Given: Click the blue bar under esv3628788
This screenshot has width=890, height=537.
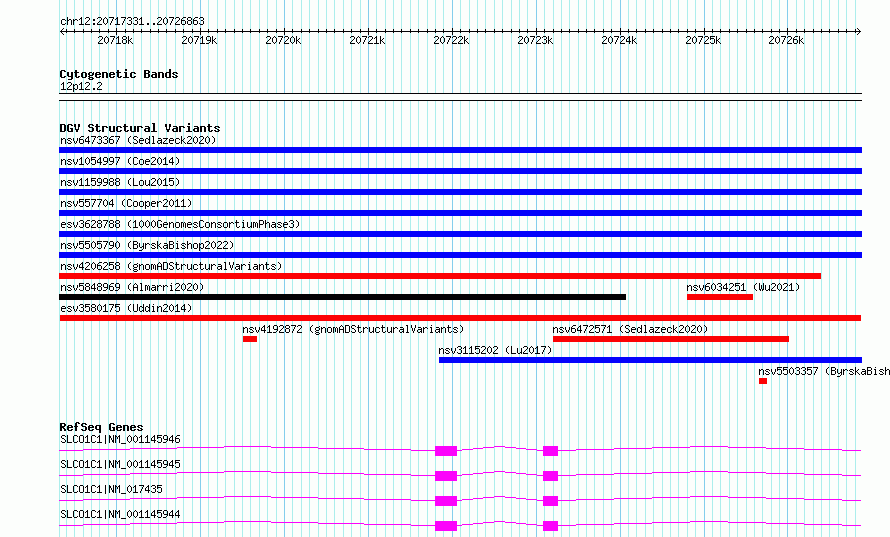Looking at the screenshot, I should [x=460, y=234].
